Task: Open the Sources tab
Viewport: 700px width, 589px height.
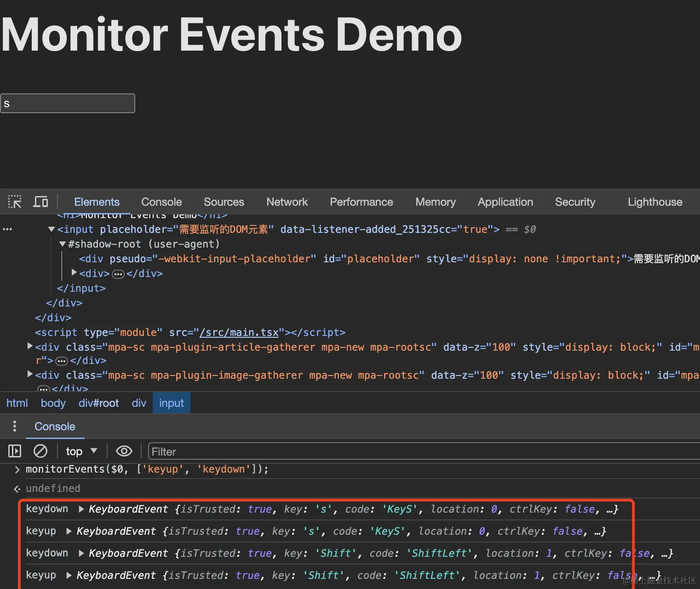Action: pos(224,202)
